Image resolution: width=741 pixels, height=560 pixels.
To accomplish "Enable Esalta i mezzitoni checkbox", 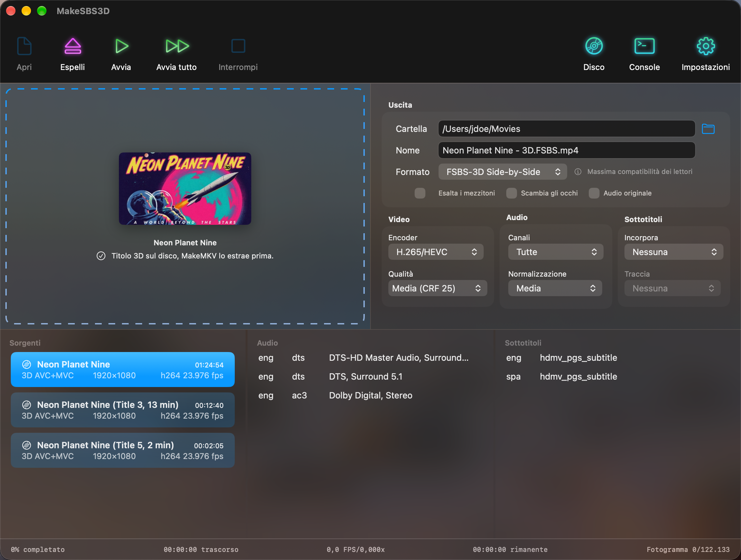I will [420, 193].
